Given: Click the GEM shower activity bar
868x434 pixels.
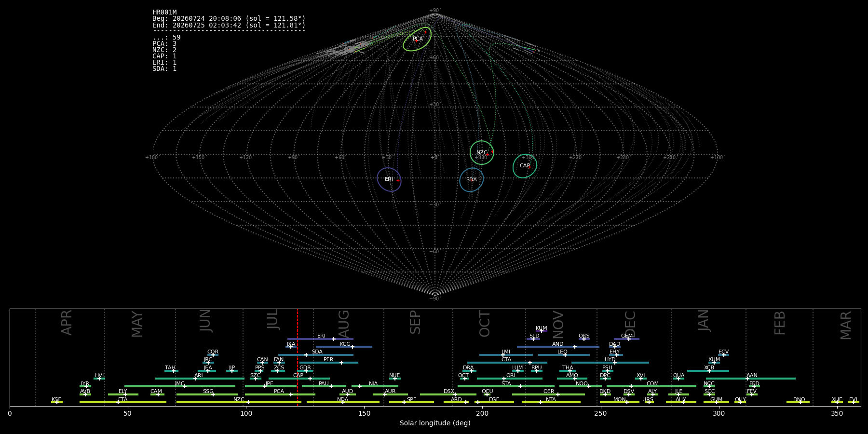Looking at the screenshot, I should click(x=626, y=339).
